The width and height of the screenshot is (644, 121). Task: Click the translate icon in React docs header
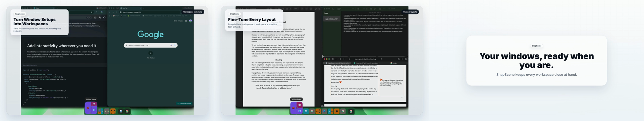click(100, 17)
